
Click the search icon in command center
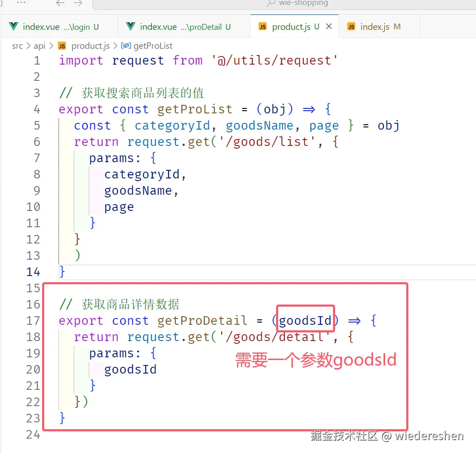tap(271, 3)
